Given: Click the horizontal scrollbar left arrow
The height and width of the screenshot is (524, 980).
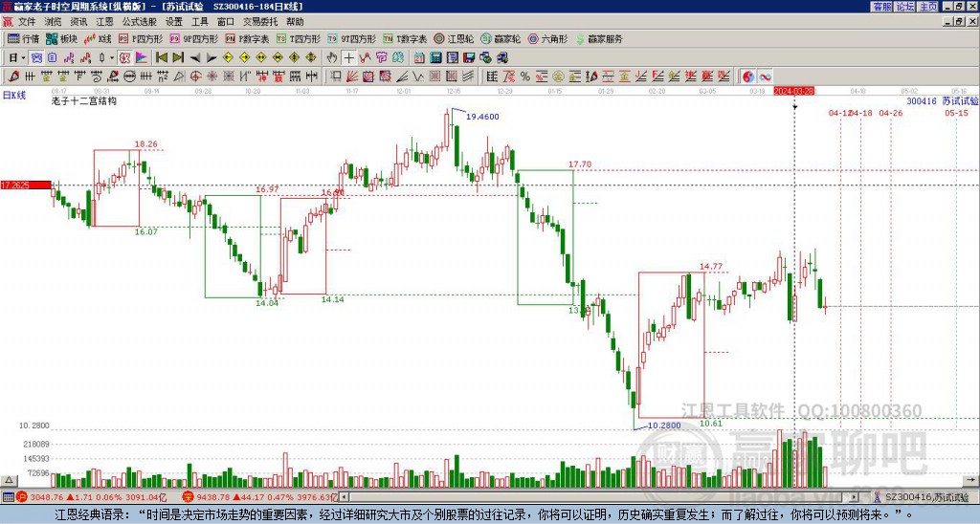Looking at the screenshot, I should (x=345, y=498).
